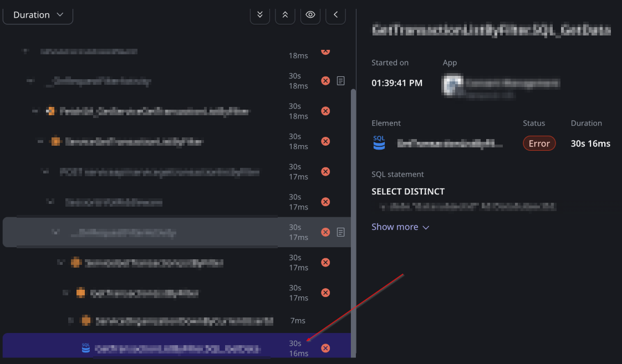Click the left arrow button to collapse the panel

pos(335,15)
